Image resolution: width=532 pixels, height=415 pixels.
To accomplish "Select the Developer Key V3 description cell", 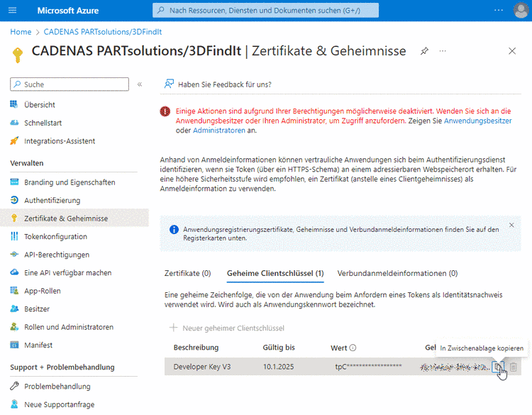I will (x=202, y=367).
